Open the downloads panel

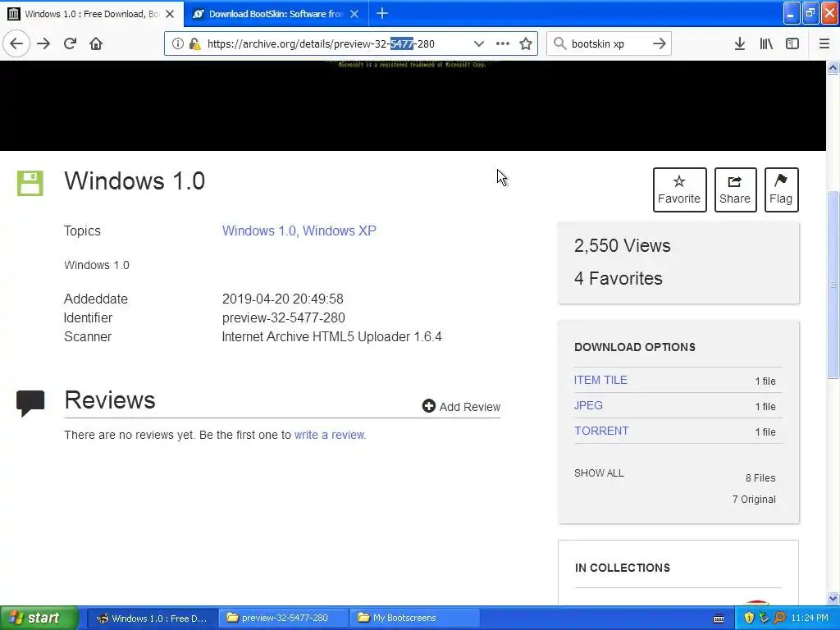(740, 43)
